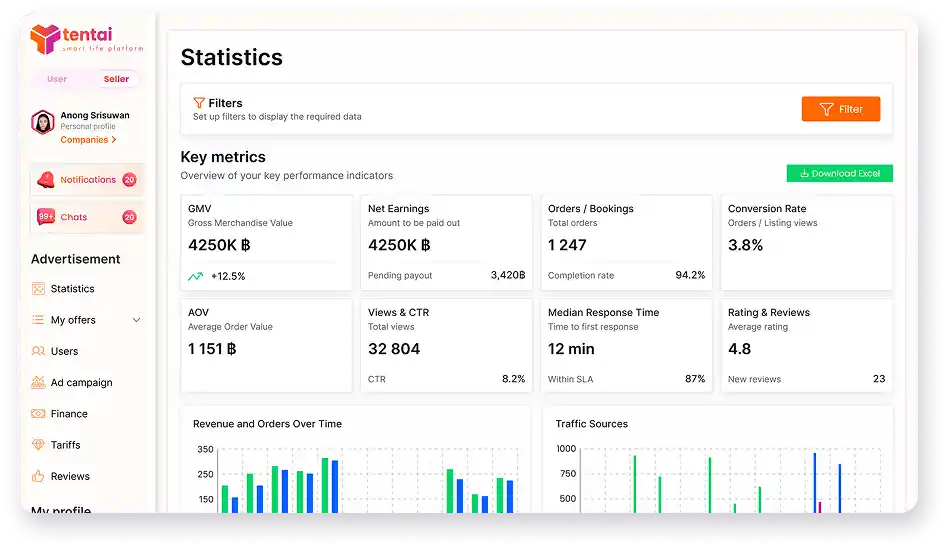Click the New reviews count 23
Image resolution: width=948 pixels, height=549 pixels.
[x=879, y=379]
